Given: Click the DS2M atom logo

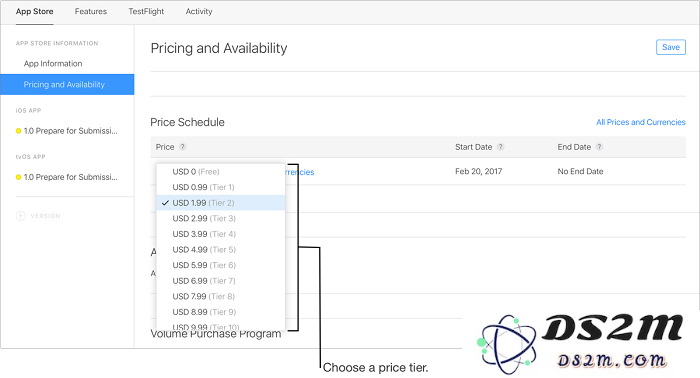Looking at the screenshot, I should click(x=508, y=344).
